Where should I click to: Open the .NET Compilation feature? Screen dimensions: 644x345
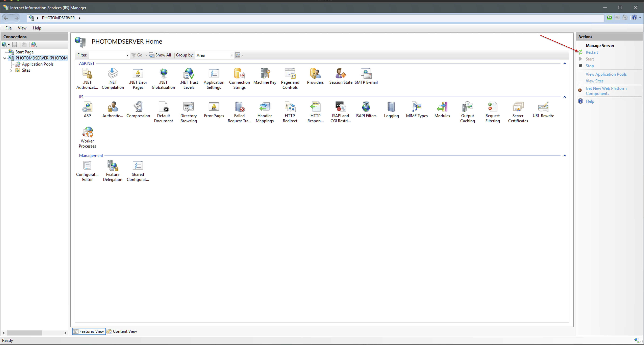(x=113, y=78)
